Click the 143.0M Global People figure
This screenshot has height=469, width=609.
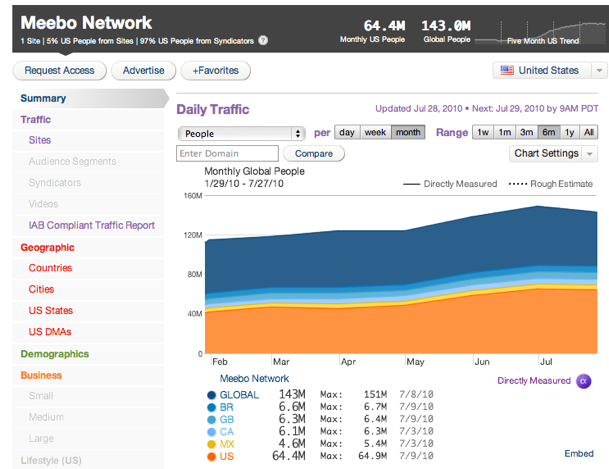tap(446, 26)
